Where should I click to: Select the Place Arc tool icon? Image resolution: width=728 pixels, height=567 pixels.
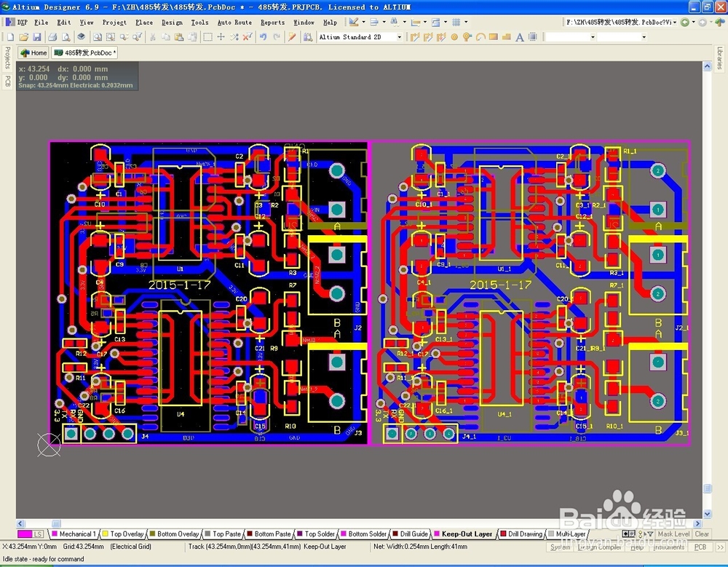[480, 36]
